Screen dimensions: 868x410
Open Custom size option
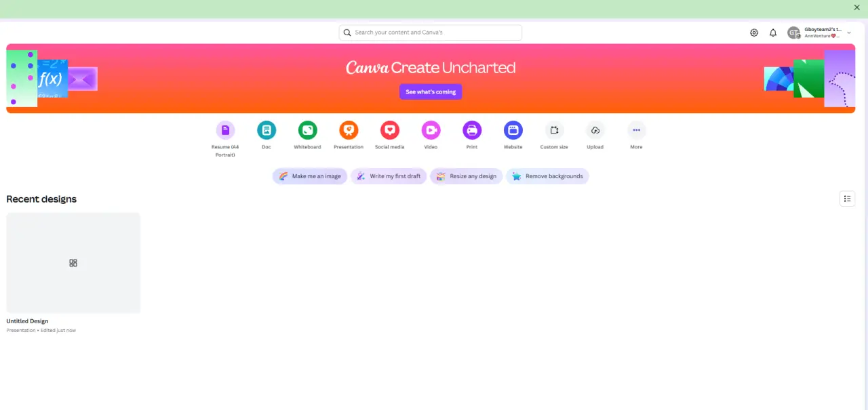click(x=554, y=130)
